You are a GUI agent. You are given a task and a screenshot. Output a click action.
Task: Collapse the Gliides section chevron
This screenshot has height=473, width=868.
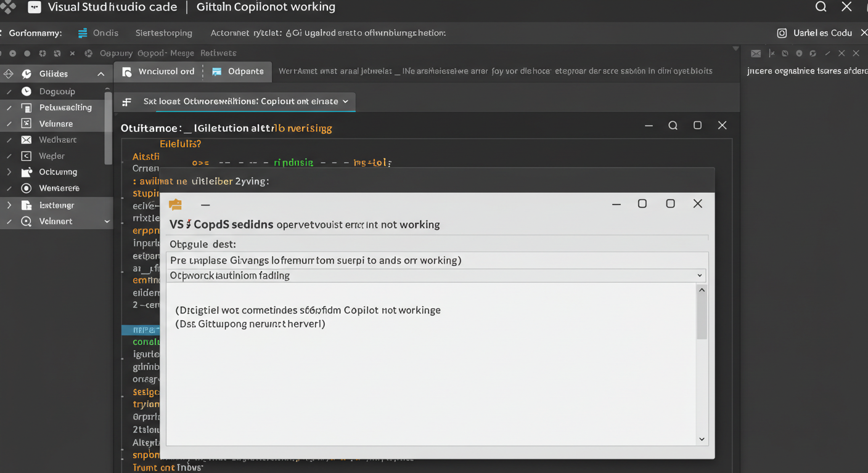100,74
